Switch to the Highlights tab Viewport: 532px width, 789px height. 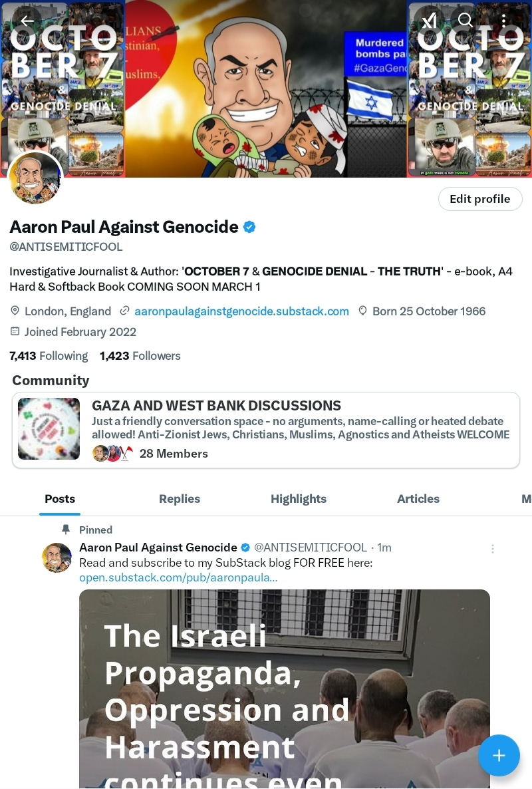(299, 499)
